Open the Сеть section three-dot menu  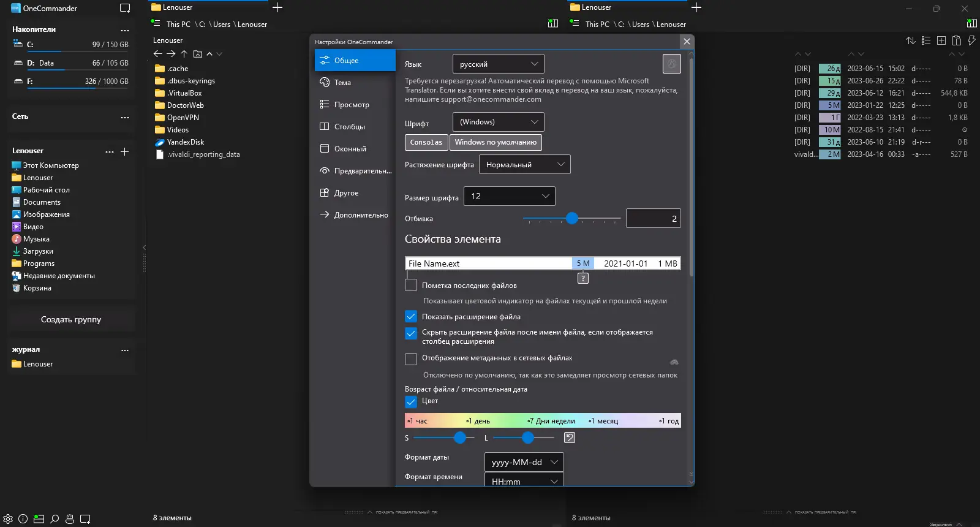click(125, 117)
